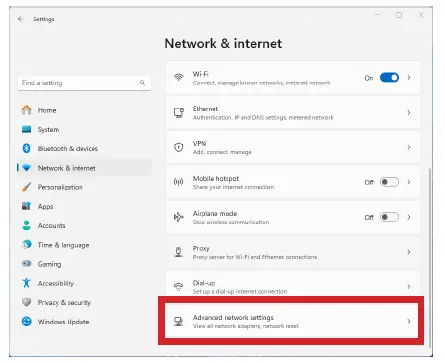
Task: Open Ethernet settings title
Action: point(205,109)
